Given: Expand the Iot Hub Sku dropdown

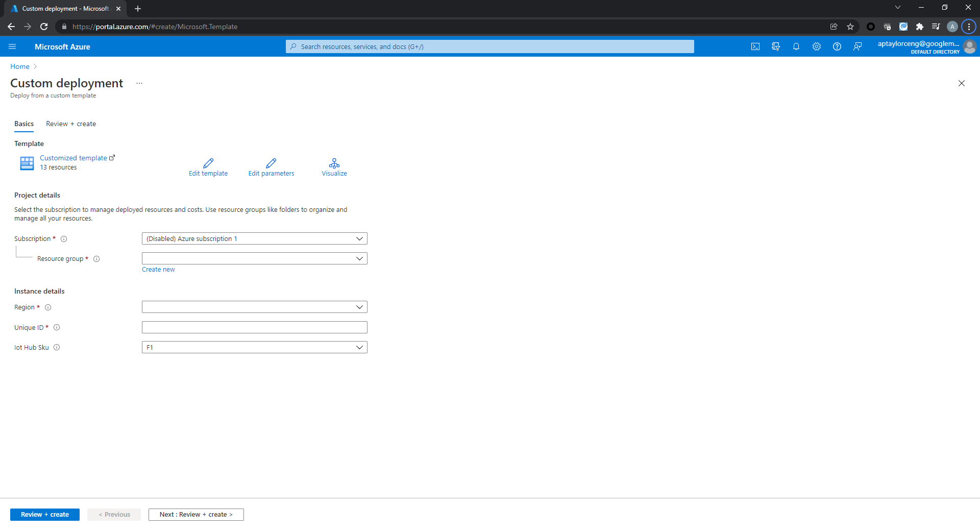Looking at the screenshot, I should (254, 347).
